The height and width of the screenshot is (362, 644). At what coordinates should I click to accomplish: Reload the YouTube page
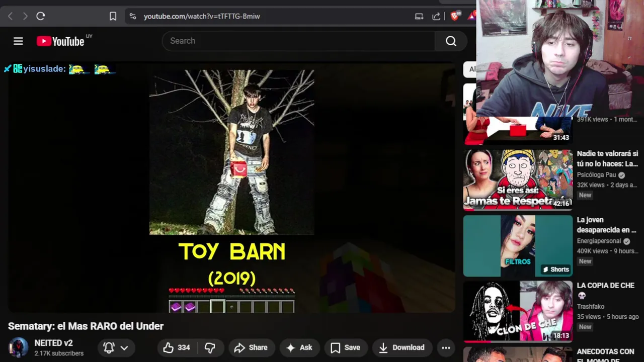(x=41, y=16)
